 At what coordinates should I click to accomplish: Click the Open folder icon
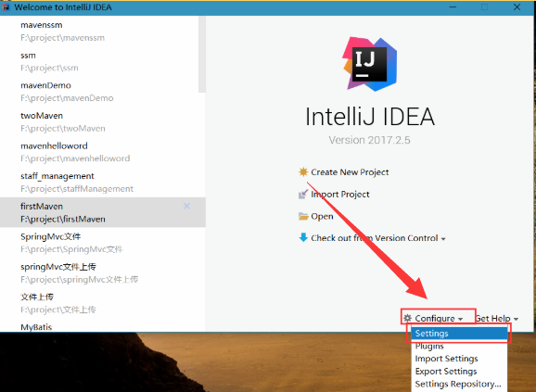click(303, 216)
